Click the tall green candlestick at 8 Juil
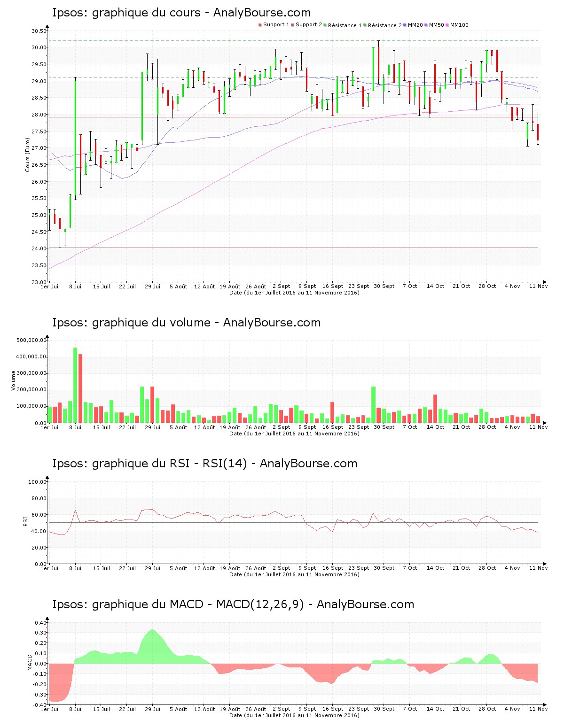This screenshot has width=564, height=728. (x=75, y=138)
